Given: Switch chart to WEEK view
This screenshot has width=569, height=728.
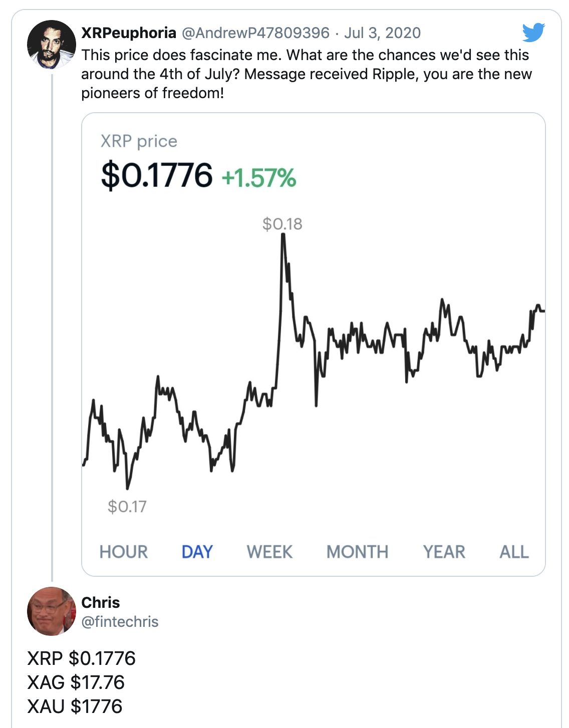Looking at the screenshot, I should point(269,552).
